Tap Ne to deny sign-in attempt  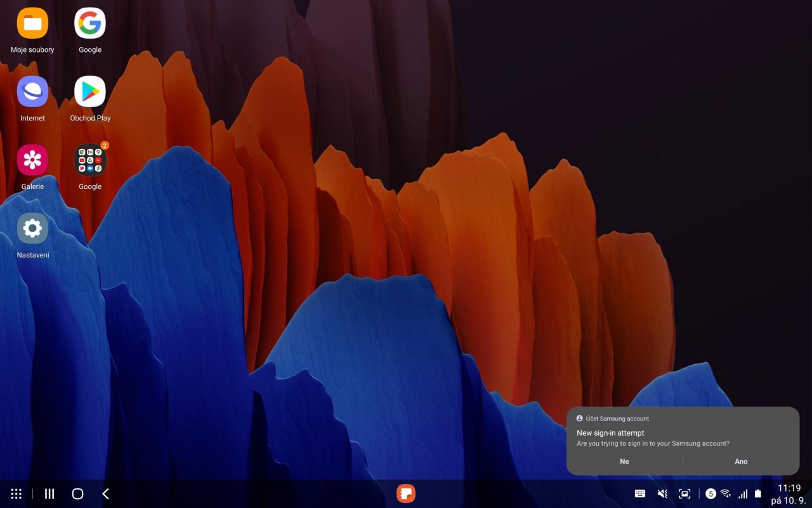(x=624, y=462)
